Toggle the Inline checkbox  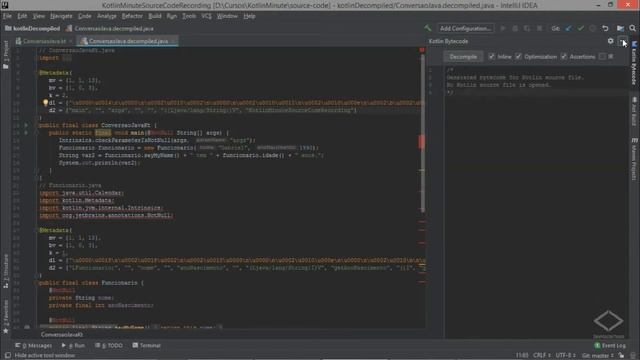[x=491, y=56]
